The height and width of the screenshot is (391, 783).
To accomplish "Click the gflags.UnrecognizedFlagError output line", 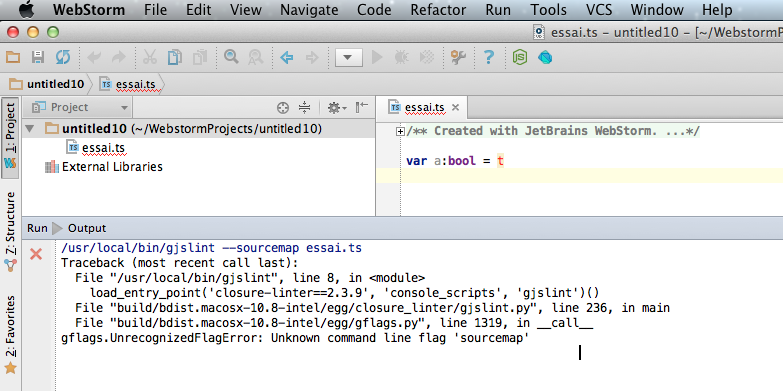I will [x=295, y=338].
